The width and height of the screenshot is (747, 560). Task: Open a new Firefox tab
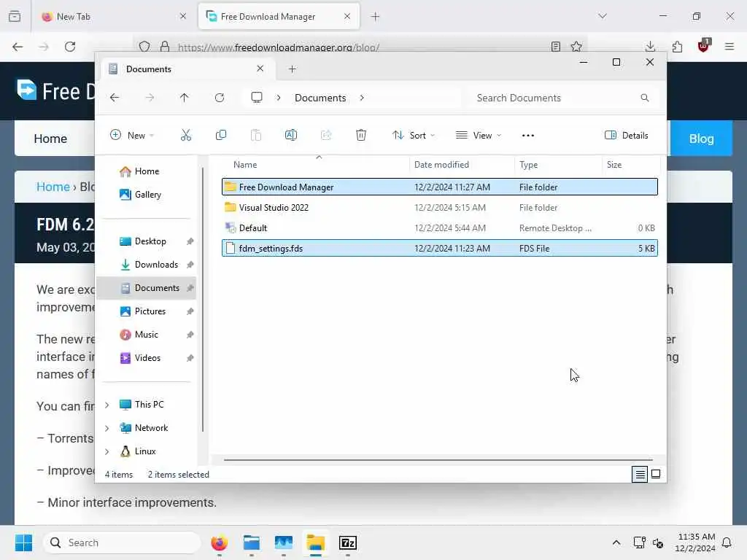click(x=376, y=17)
